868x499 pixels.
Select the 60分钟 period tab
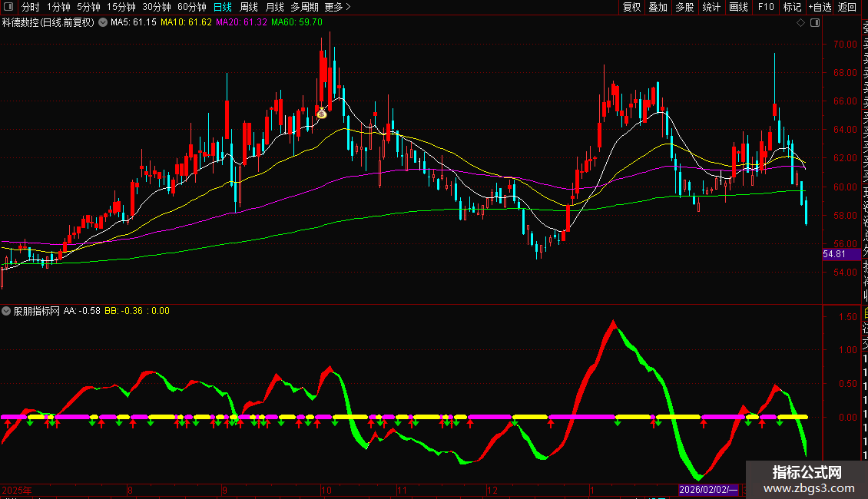192,7
